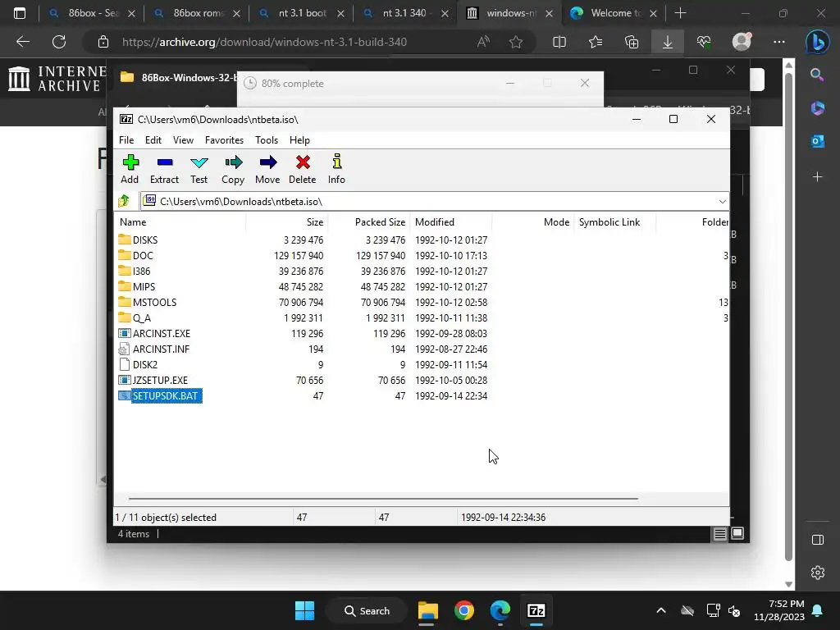
Task: Open the Bing Copilot sidebar icon
Action: [818, 42]
